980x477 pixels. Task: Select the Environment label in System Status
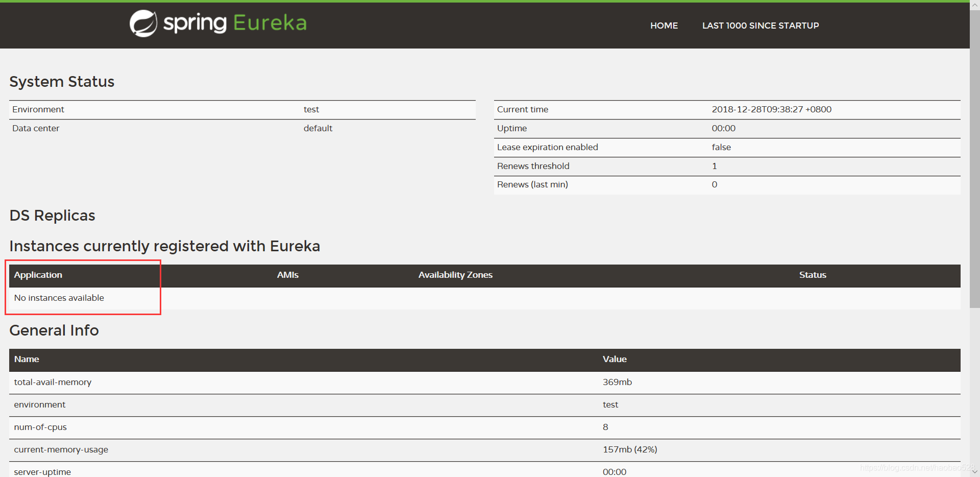pos(38,109)
